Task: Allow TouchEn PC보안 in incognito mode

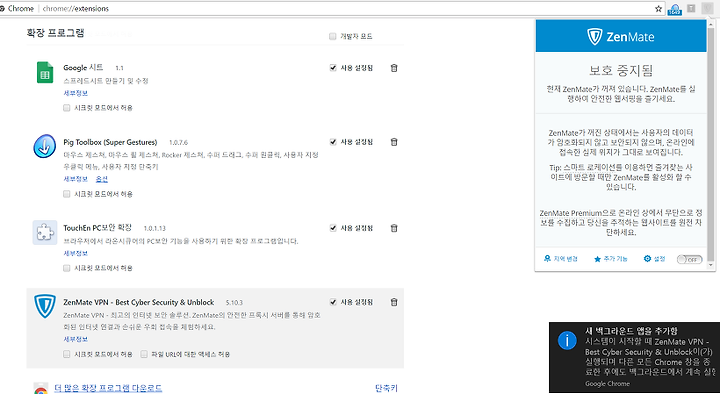Action: pos(67,268)
